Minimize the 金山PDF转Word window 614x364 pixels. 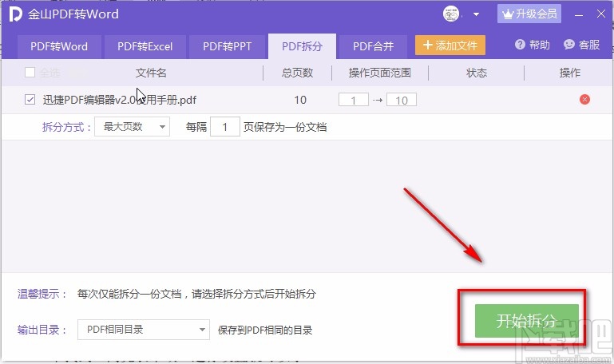click(579, 15)
